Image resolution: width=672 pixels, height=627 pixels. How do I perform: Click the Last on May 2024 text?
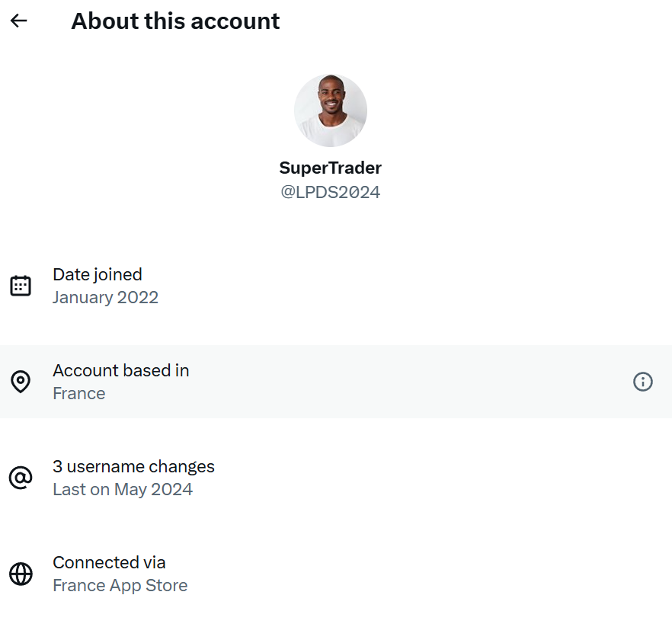(x=123, y=489)
